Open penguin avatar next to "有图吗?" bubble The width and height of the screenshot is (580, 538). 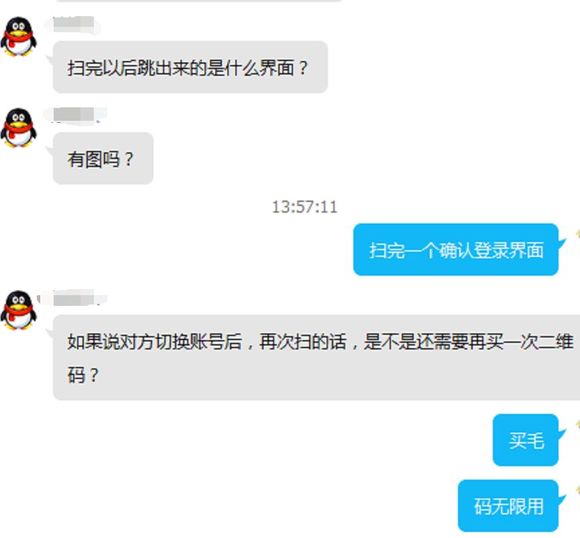click(18, 128)
